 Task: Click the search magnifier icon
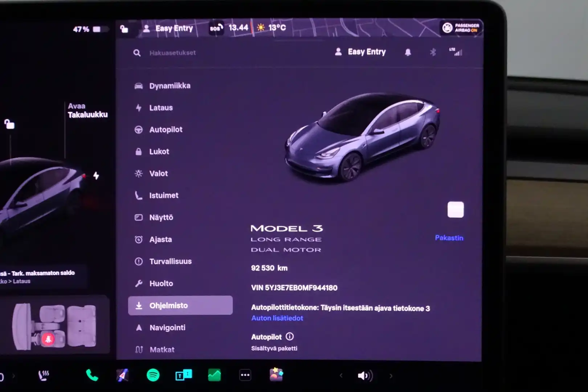(137, 53)
